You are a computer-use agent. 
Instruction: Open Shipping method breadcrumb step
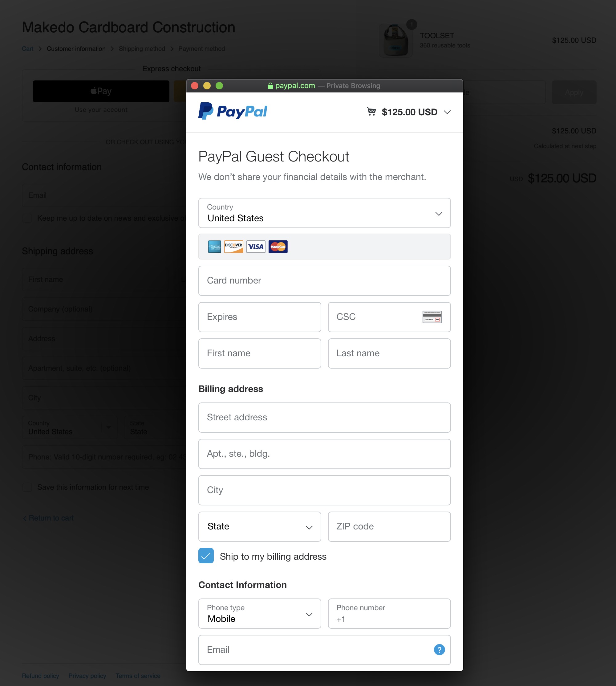click(x=142, y=49)
